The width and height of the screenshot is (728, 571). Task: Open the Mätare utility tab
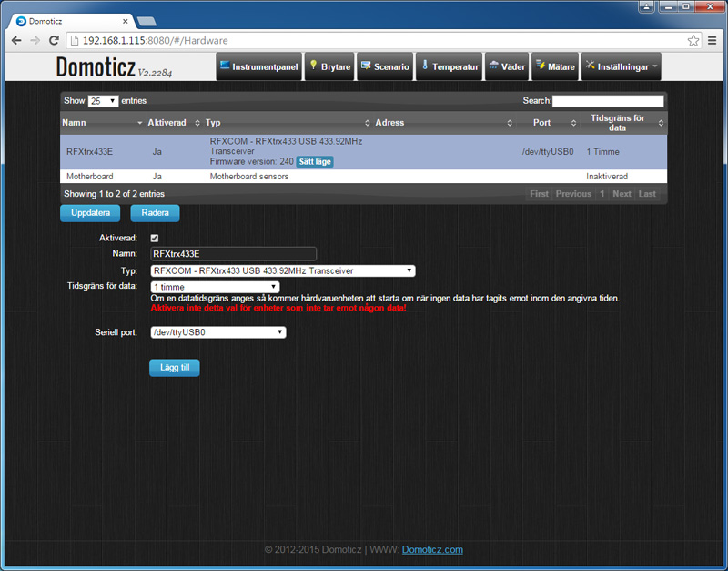pyautogui.click(x=555, y=66)
